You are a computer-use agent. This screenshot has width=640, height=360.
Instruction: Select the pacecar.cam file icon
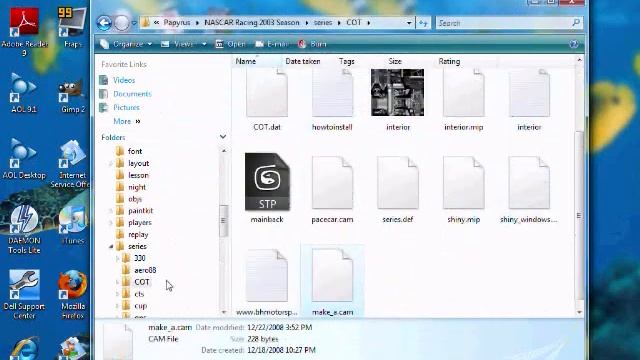(332, 182)
